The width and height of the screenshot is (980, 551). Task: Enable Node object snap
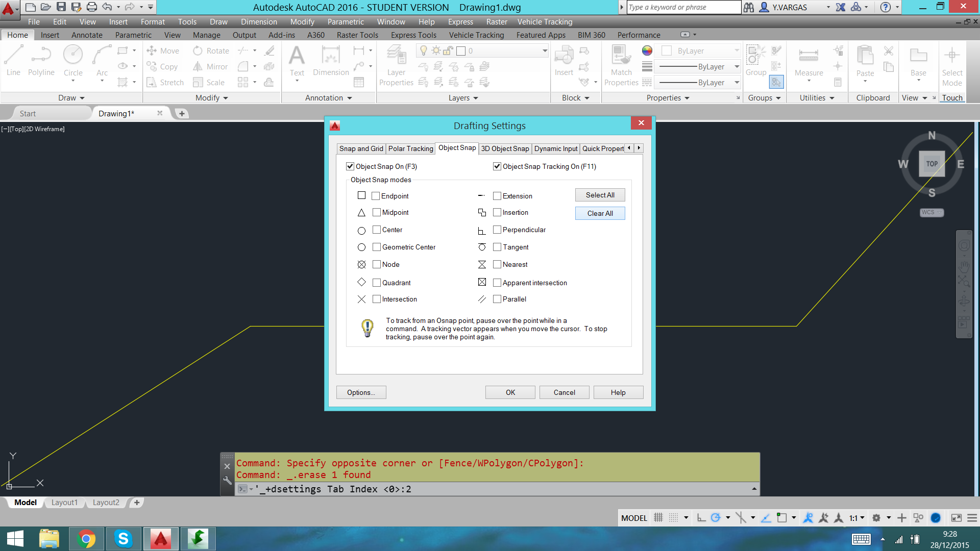tap(377, 264)
